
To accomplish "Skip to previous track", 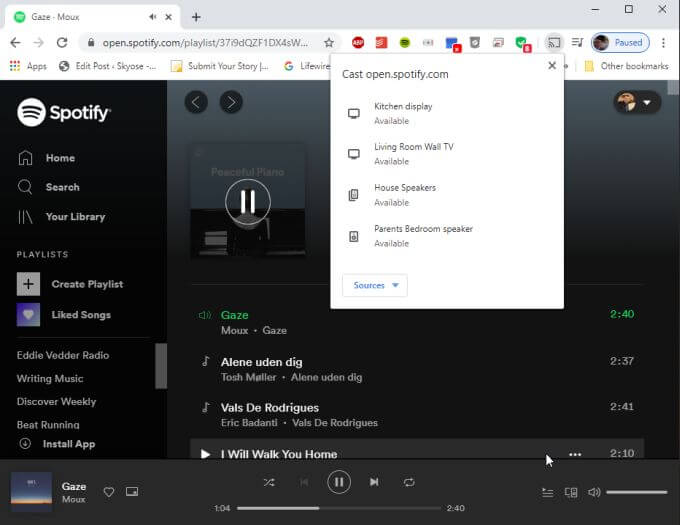I will (304, 482).
